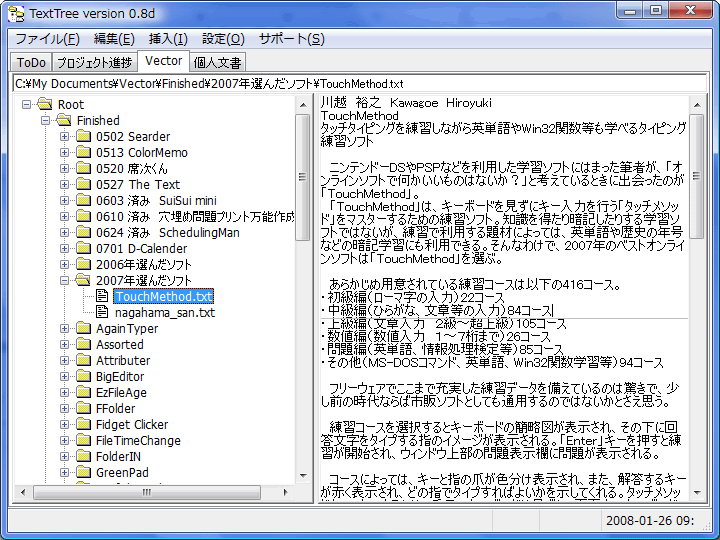Image resolution: width=720 pixels, height=540 pixels.
Task: Click the 0513 ColorMemo folder icon
Action: [x=83, y=152]
